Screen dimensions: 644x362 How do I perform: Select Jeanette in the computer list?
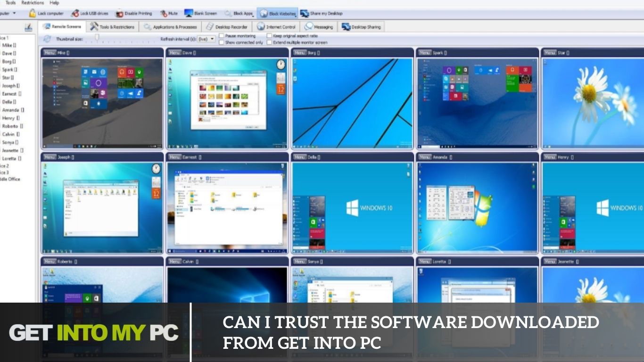click(x=12, y=150)
